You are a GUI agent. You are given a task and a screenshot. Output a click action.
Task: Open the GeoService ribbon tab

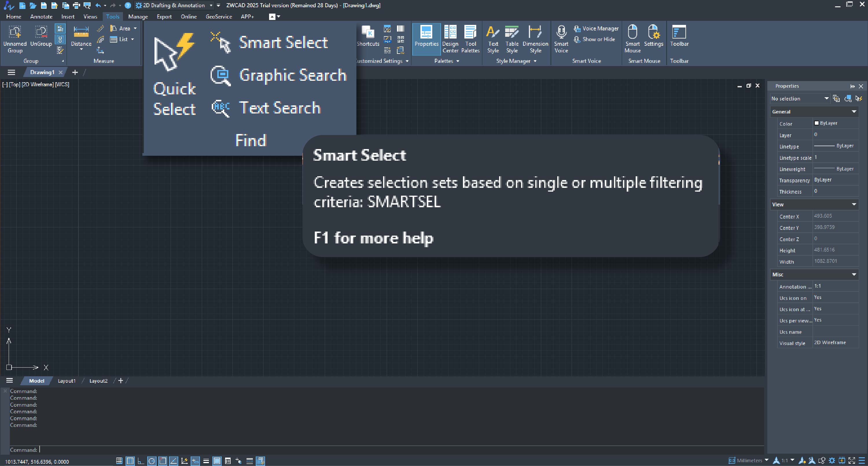(219, 16)
